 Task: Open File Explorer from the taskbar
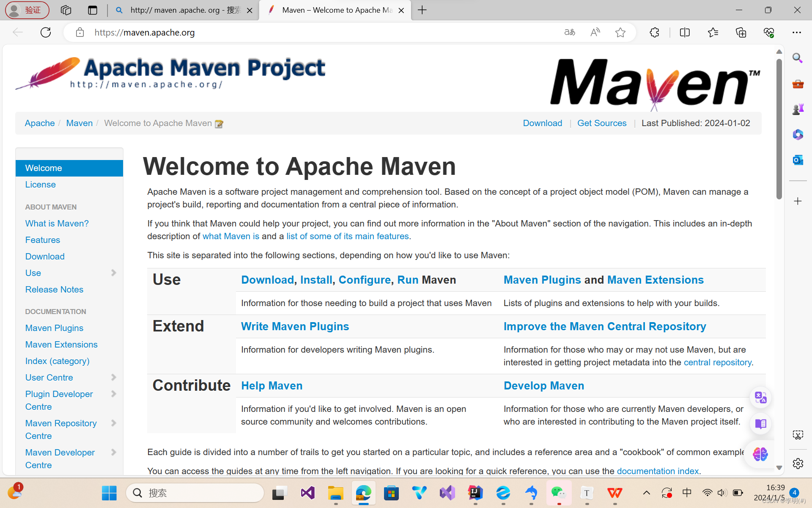[335, 493]
